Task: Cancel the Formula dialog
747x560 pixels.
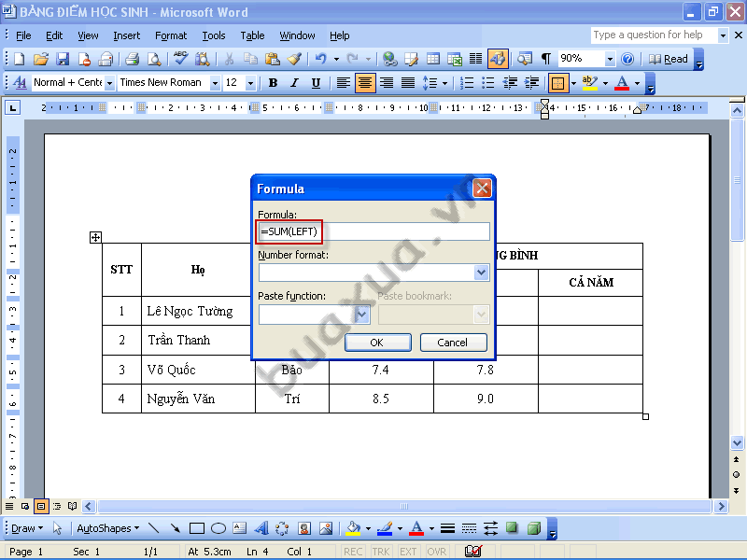Action: [453, 343]
